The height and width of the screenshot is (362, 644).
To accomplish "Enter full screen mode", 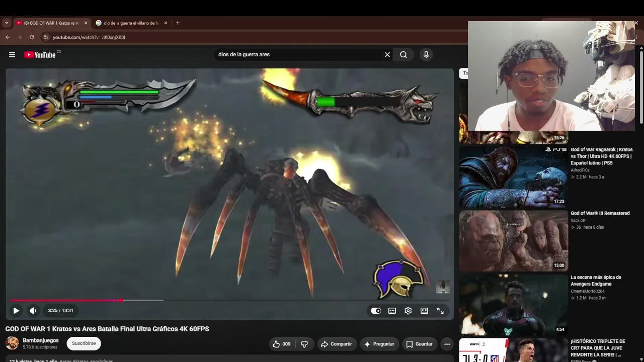I will 440,311.
